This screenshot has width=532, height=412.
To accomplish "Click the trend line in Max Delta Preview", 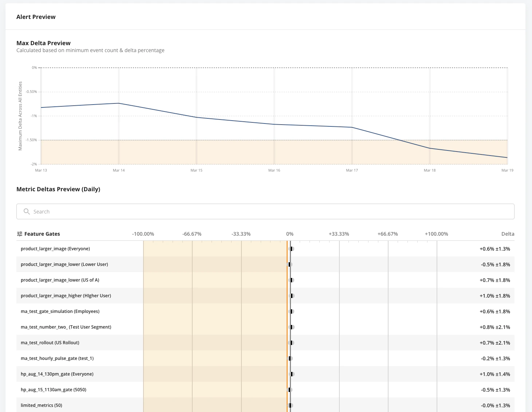I will click(237, 119).
